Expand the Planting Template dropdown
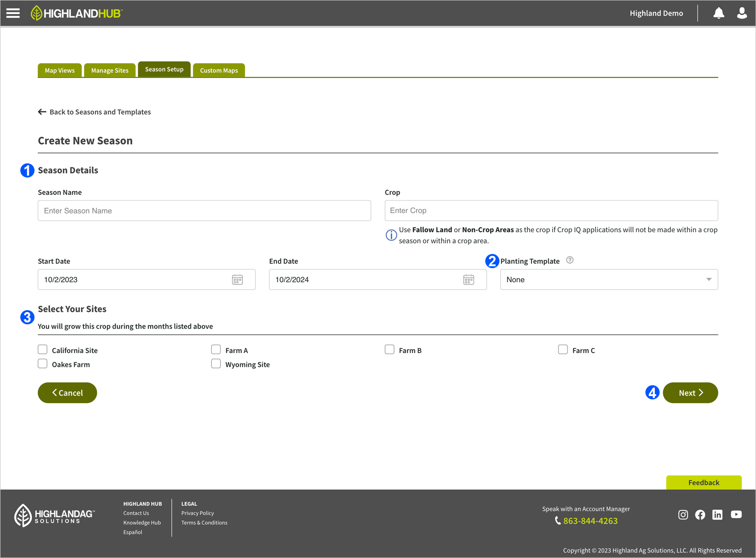The width and height of the screenshot is (756, 558). pos(609,280)
